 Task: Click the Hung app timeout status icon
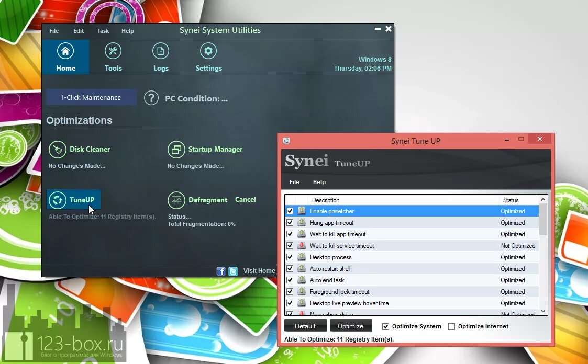click(302, 222)
